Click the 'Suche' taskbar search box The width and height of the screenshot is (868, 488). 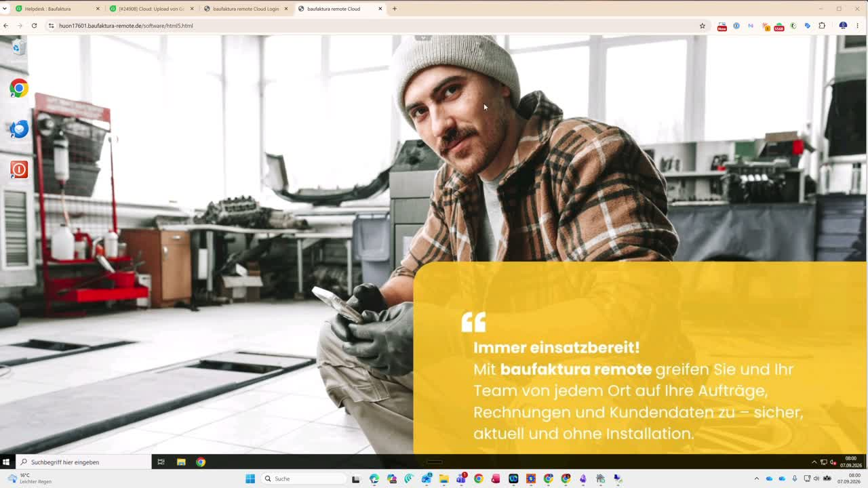pos(302,479)
